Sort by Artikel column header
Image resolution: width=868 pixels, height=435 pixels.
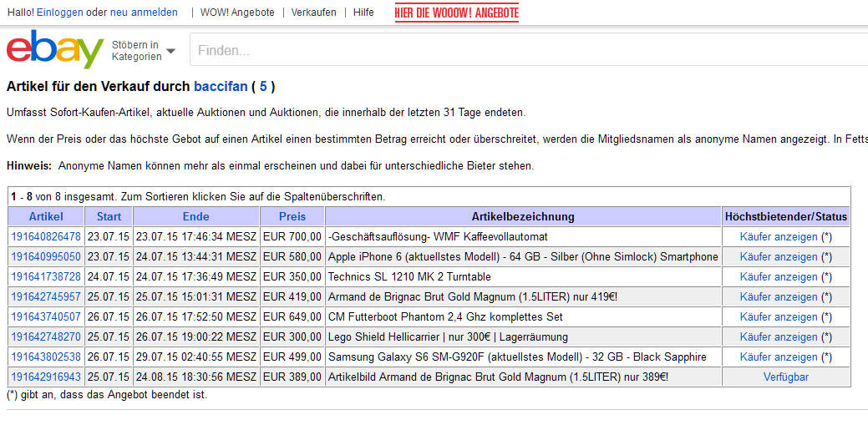(46, 216)
